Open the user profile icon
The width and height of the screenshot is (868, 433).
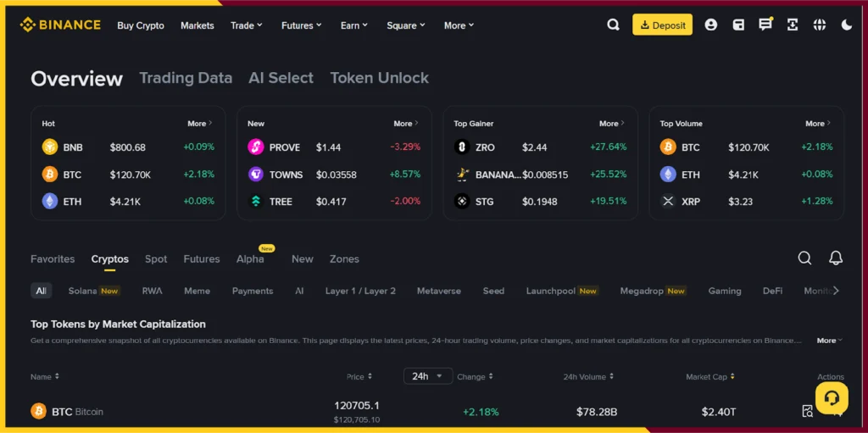click(711, 25)
